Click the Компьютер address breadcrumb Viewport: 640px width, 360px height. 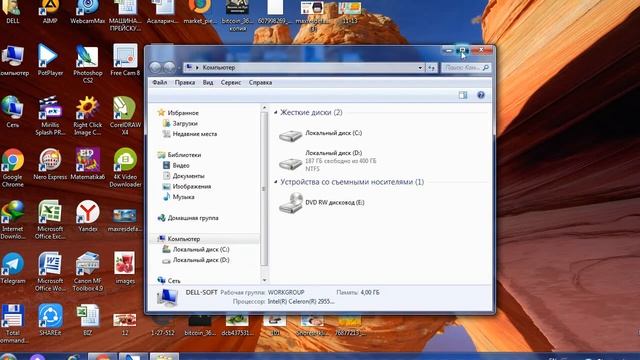(219, 68)
